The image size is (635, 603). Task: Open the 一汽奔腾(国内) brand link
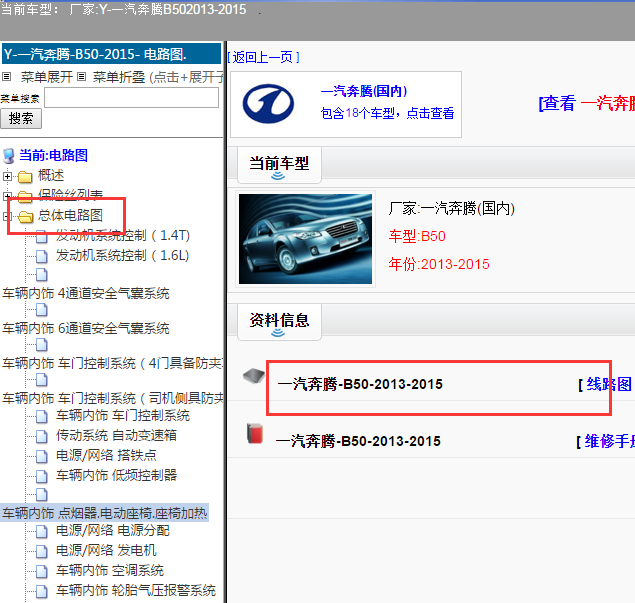point(364,91)
